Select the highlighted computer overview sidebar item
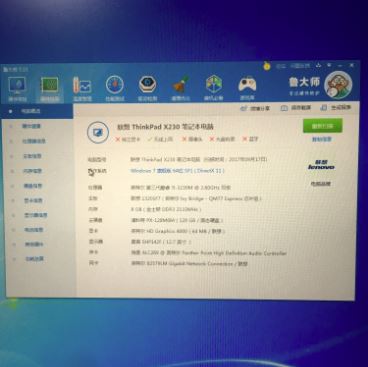This screenshot has height=367, width=368. point(37,111)
